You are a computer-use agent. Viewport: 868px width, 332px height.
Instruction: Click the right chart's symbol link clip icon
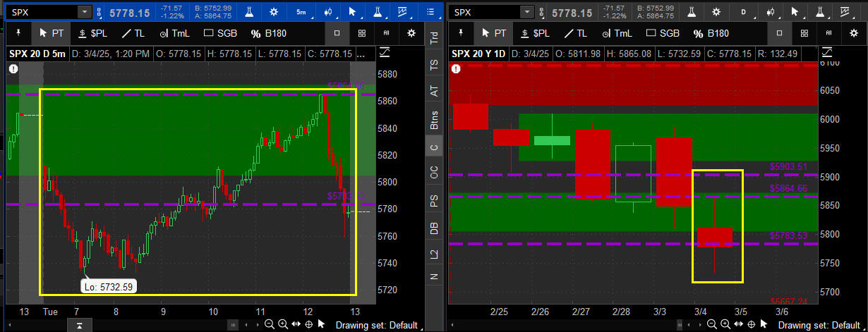pos(542,12)
